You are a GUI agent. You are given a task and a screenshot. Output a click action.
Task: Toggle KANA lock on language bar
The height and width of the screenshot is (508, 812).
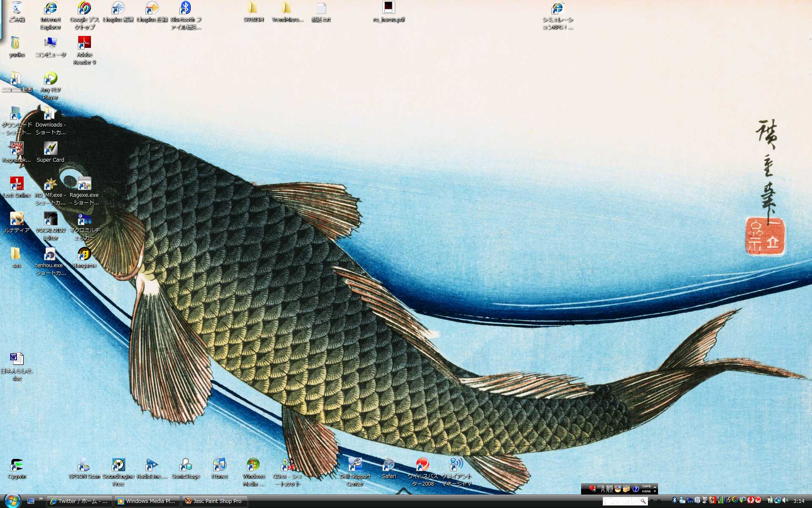(x=646, y=491)
